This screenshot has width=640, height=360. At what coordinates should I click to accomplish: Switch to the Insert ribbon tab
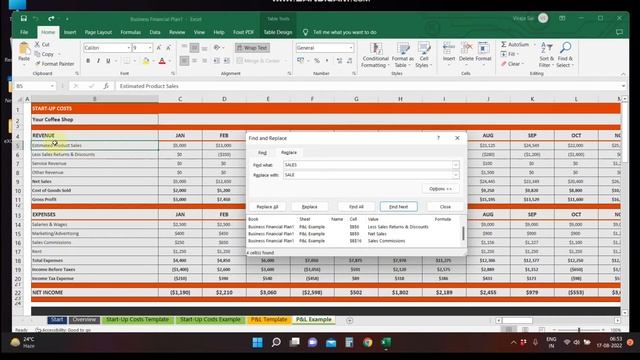pos(70,32)
